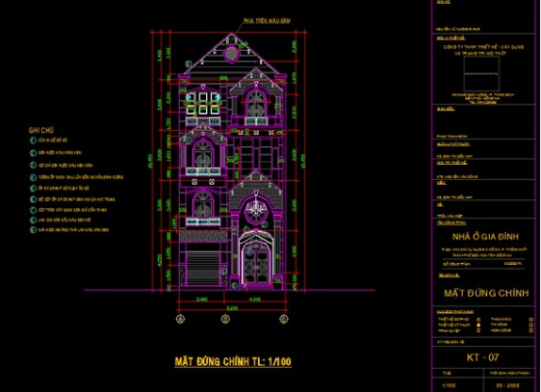Click the roof leader note above the gable
The height and width of the screenshot is (392, 541).
pyautogui.click(x=267, y=20)
